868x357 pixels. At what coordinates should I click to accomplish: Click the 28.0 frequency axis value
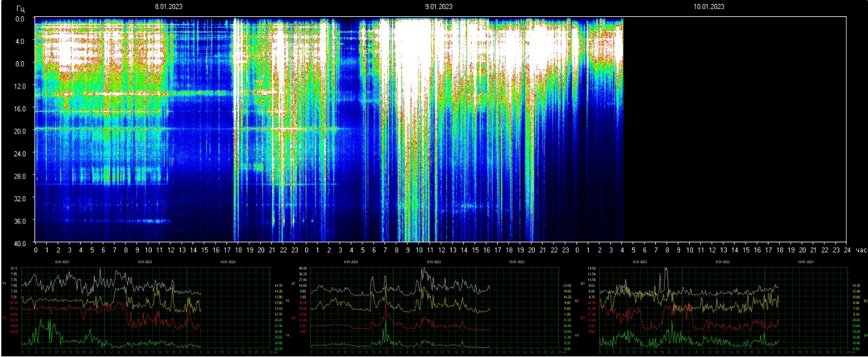pyautogui.click(x=20, y=176)
